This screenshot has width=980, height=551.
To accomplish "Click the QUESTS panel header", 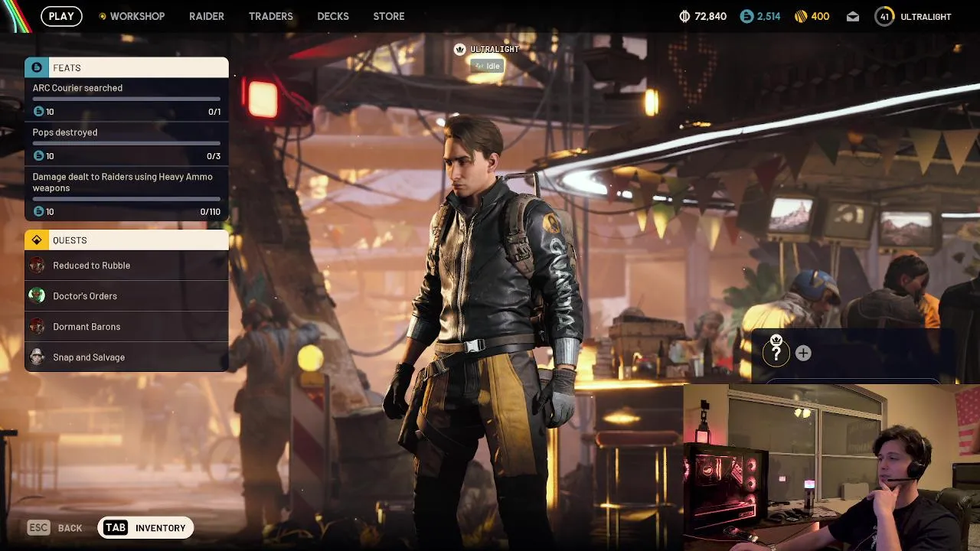I will 126,240.
